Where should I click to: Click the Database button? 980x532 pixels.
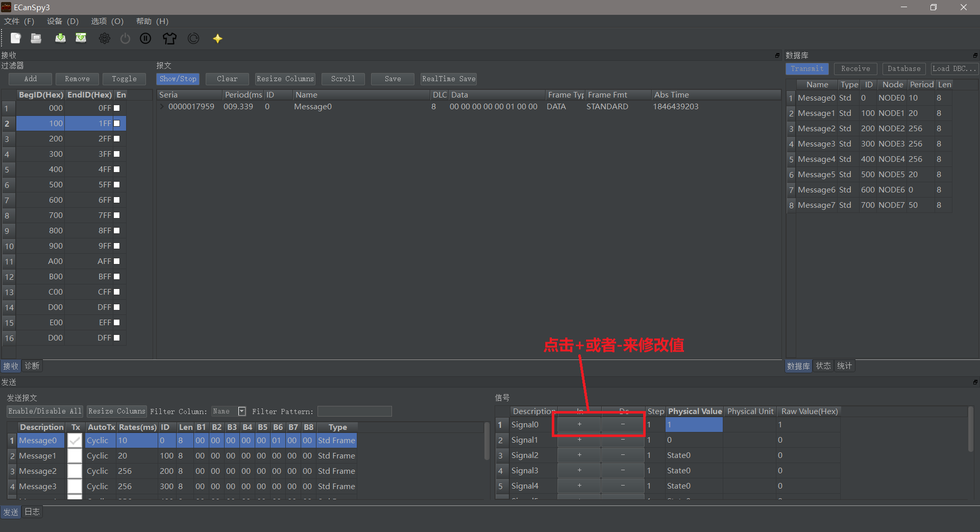pos(904,69)
